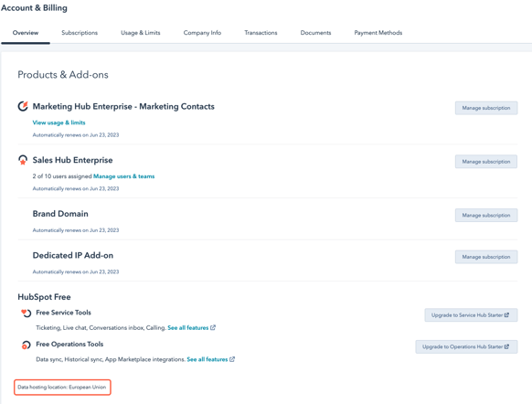Click the Free Service Tools heart icon
532x404 pixels.
pyautogui.click(x=27, y=314)
